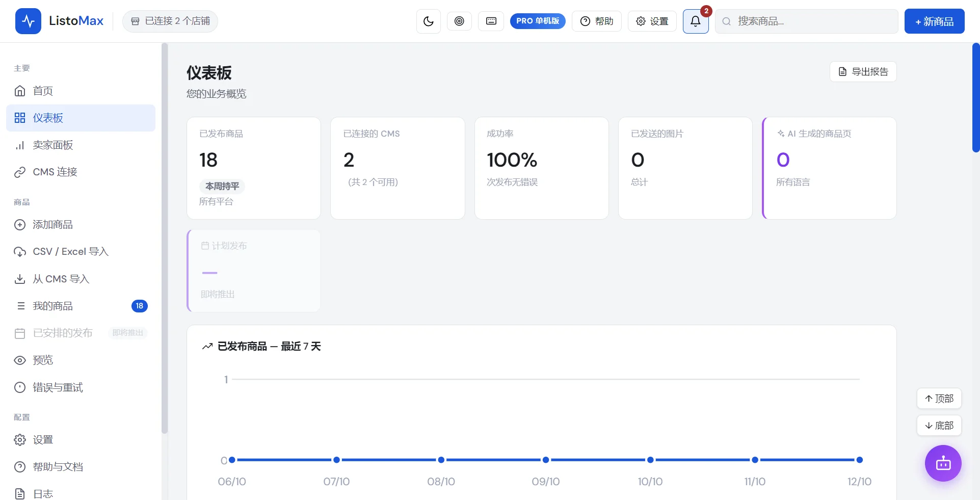Open 帮助 help button
Screen dimensions: 980x500
coord(597,21)
